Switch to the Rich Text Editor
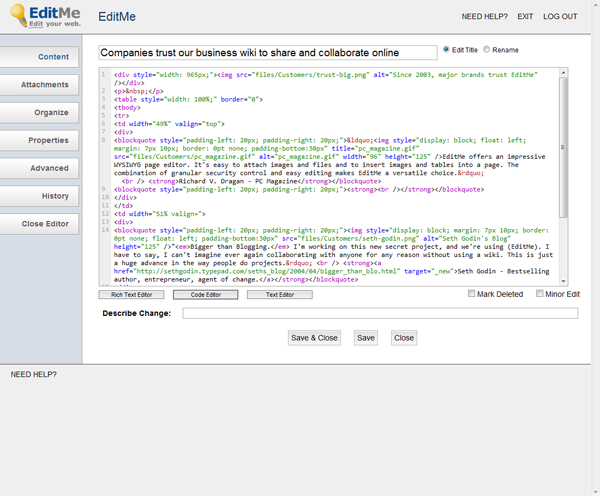Image resolution: width=600 pixels, height=496 pixels. (x=131, y=295)
